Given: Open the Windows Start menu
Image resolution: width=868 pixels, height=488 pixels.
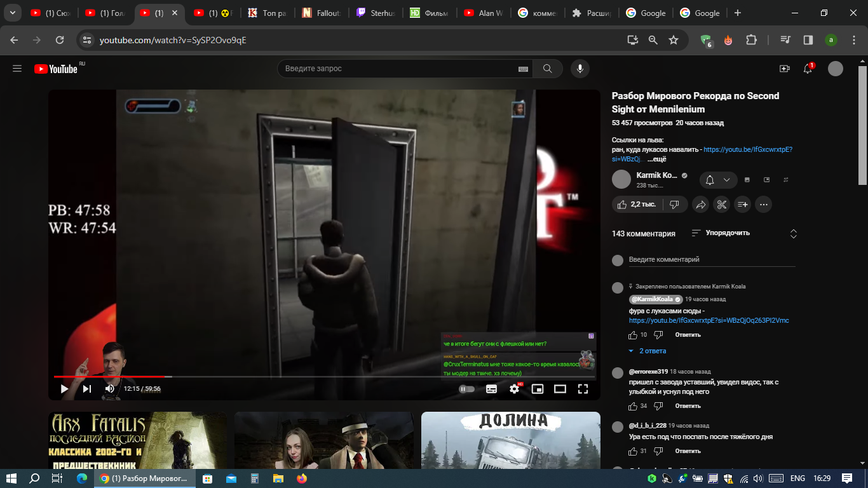Looking at the screenshot, I should tap(11, 478).
